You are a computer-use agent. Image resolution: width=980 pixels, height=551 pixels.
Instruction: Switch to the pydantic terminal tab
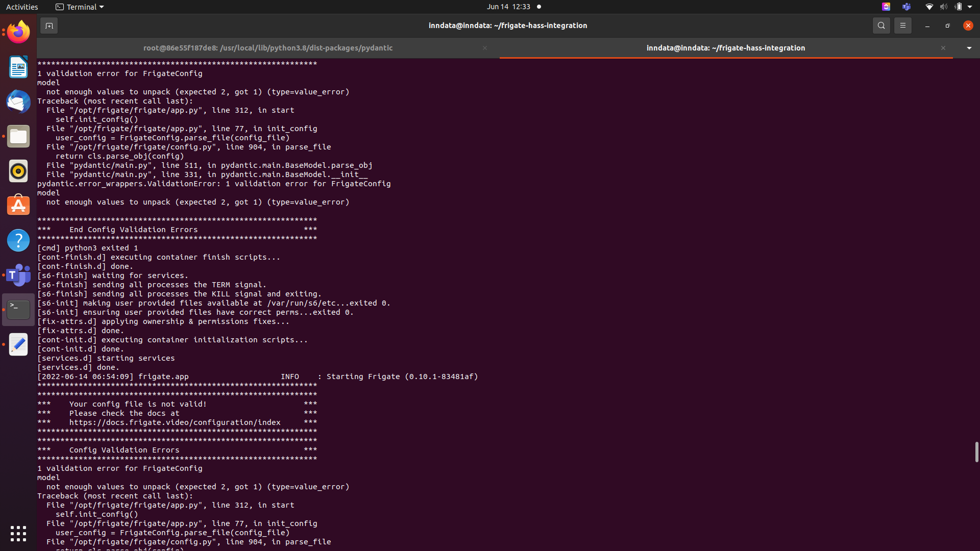pyautogui.click(x=267, y=48)
